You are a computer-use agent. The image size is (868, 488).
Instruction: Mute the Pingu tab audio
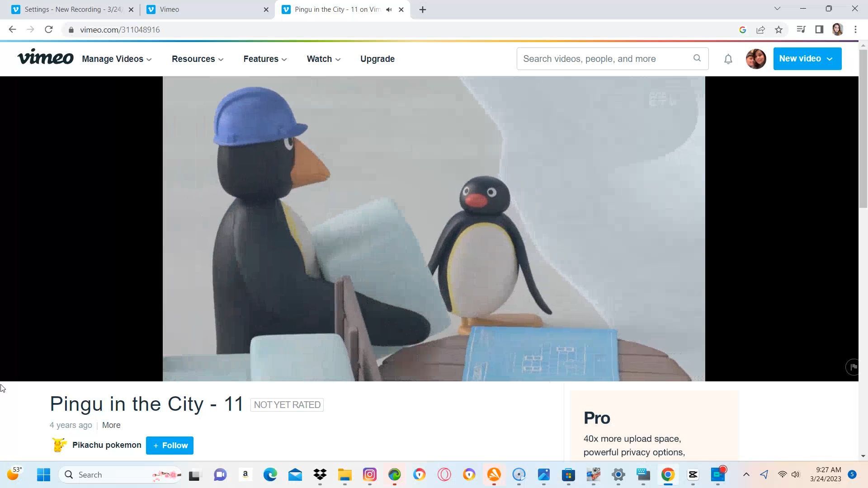point(389,9)
